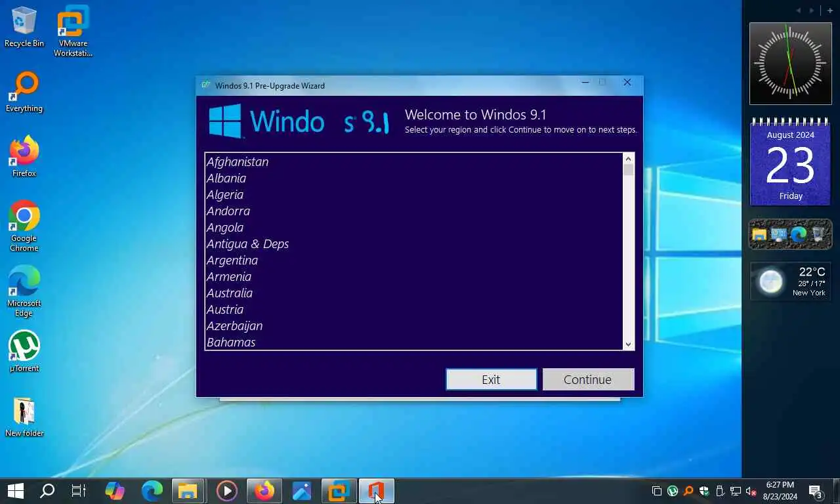840x504 pixels.
Task: Select Afghanistan in the region list
Action: click(413, 161)
